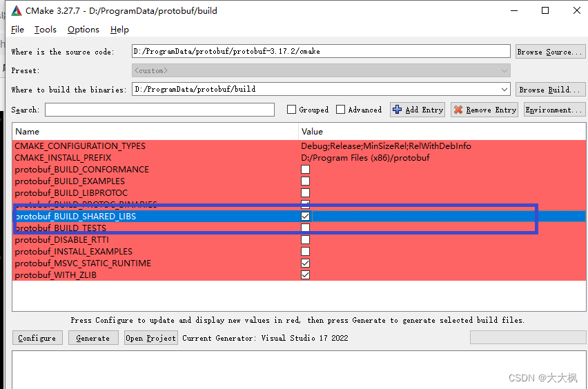The height and width of the screenshot is (389, 588).
Task: Check protobuf_BUILD_TESTS option
Action: coord(305,228)
